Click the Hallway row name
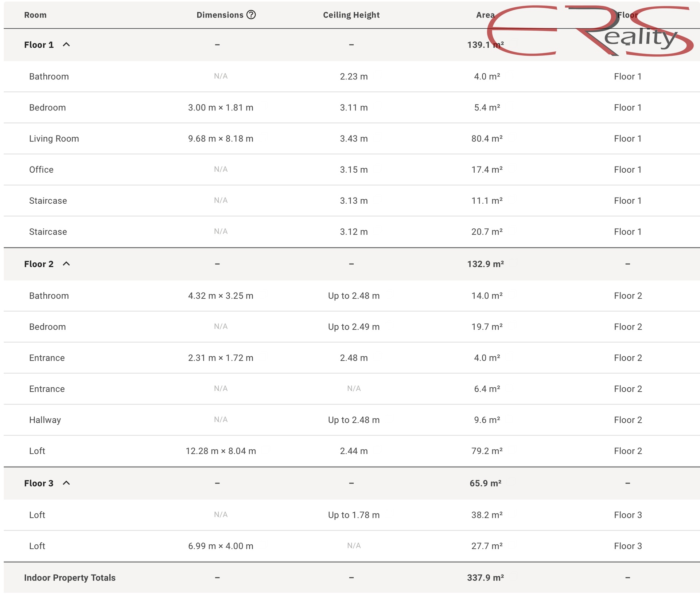The height and width of the screenshot is (595, 700). [x=45, y=420]
